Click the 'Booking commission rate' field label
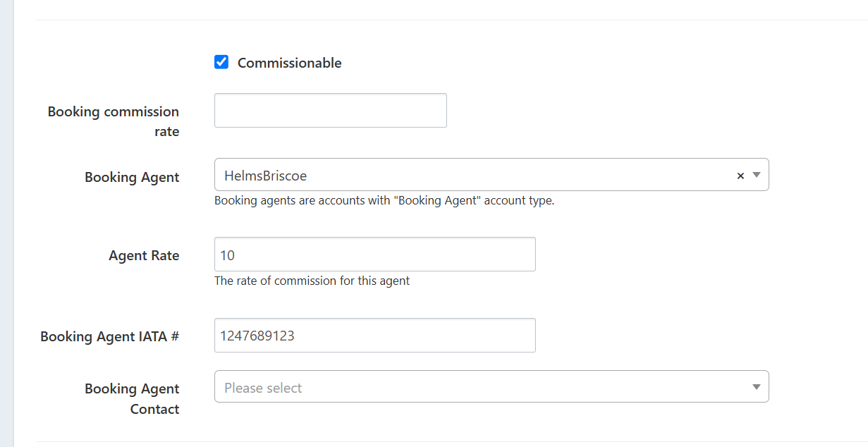 (114, 121)
